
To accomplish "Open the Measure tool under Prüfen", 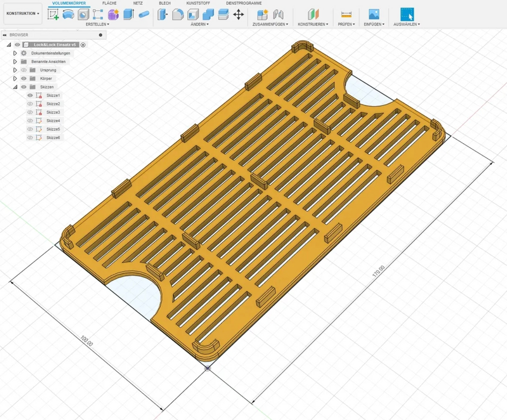I will (x=346, y=14).
